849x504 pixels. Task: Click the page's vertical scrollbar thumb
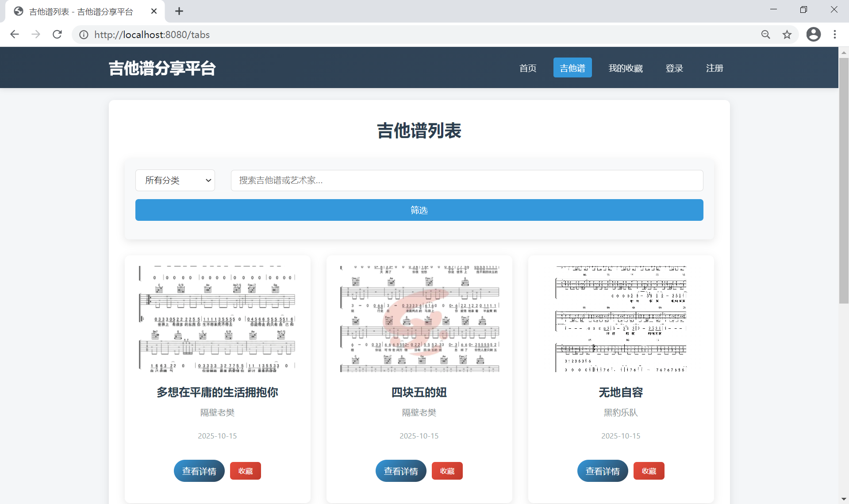click(x=843, y=177)
